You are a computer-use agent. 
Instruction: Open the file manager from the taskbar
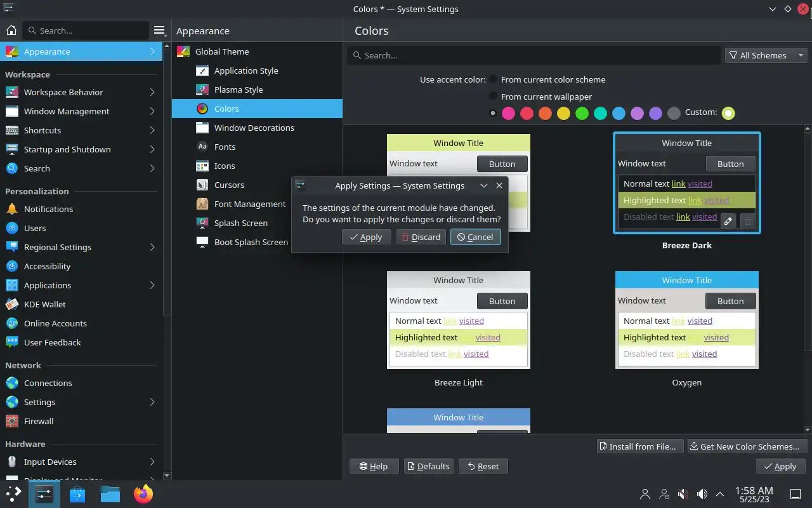click(x=110, y=493)
